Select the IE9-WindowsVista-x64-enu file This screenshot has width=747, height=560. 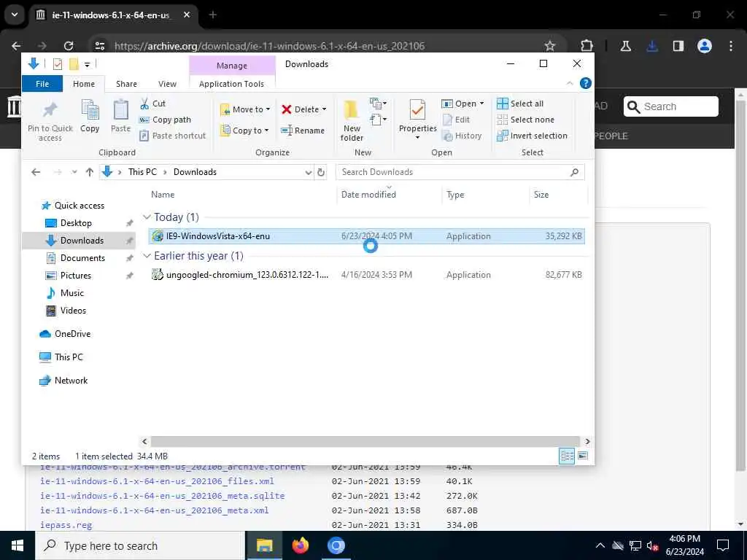(367, 236)
